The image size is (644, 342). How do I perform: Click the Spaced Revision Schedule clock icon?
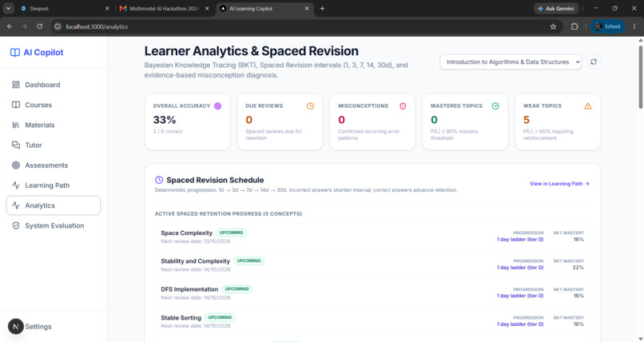tap(159, 180)
